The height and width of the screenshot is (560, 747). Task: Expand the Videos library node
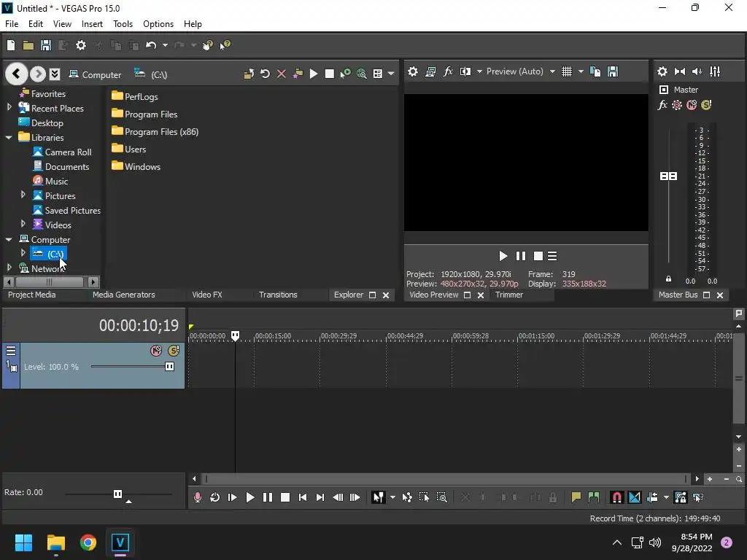pos(23,225)
